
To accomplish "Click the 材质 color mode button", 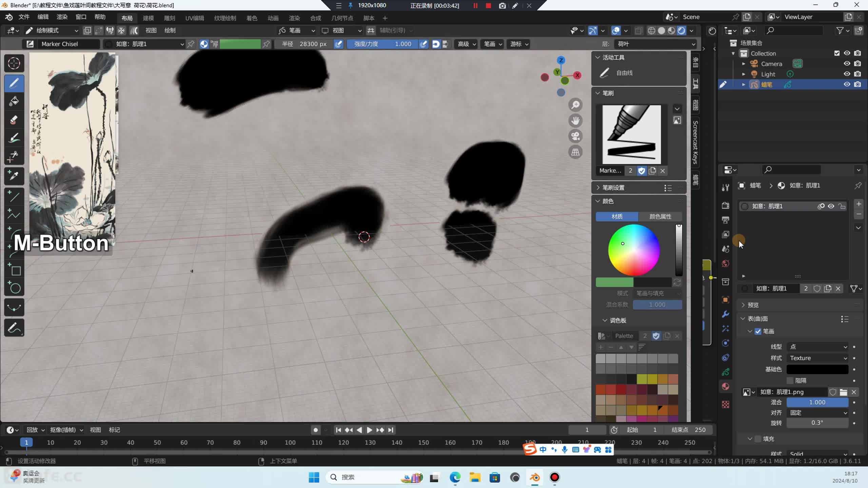I will click(617, 217).
